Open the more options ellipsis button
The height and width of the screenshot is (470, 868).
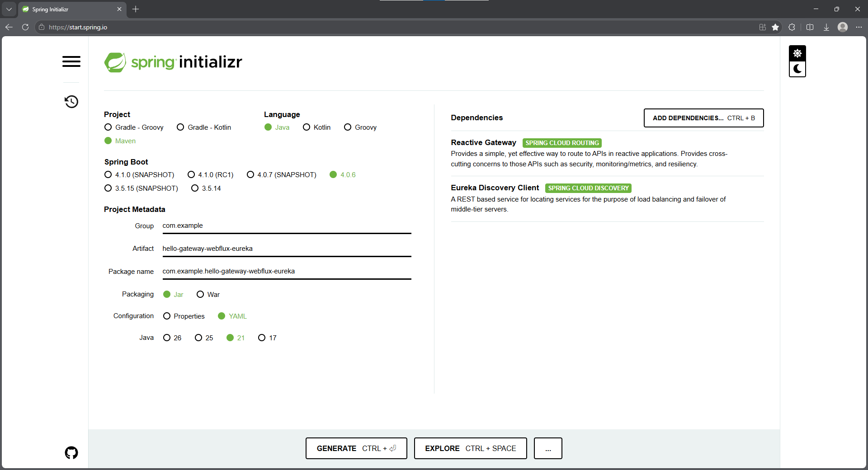coord(548,448)
